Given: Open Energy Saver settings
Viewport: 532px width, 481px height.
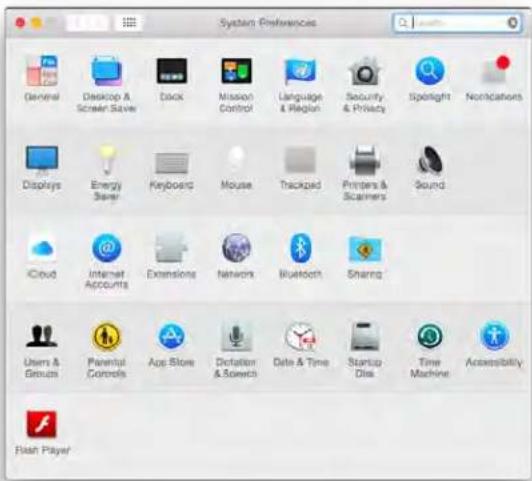Looking at the screenshot, I should pos(107,159).
